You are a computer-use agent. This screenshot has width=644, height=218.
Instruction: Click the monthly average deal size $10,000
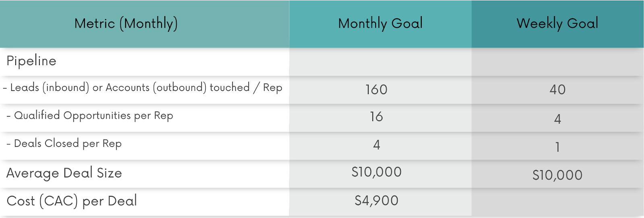click(376, 172)
